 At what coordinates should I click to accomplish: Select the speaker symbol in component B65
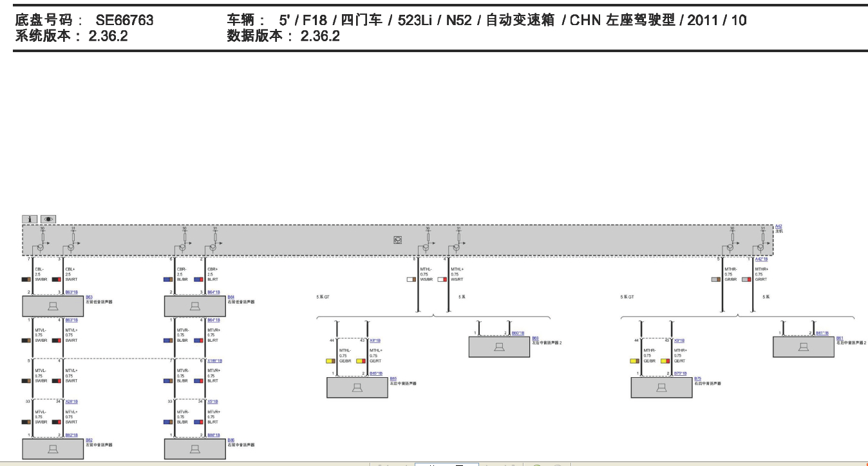[357, 387]
